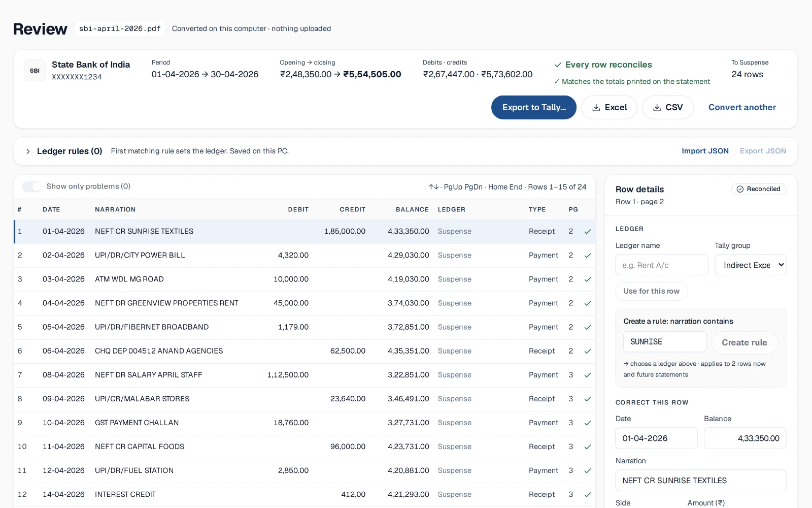Screen dimensions: 812x508
Task: Click the checkmark for the ATM WDL row
Action: click(588, 279)
